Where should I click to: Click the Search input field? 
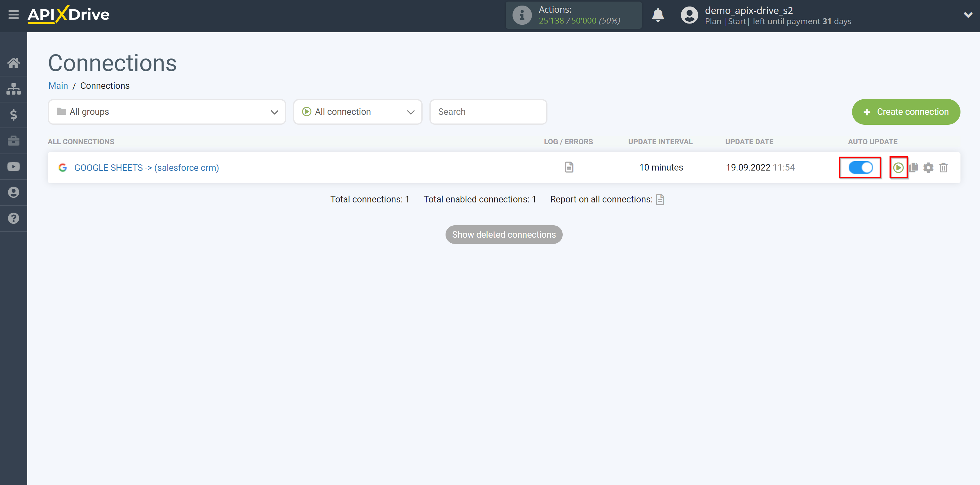point(489,112)
